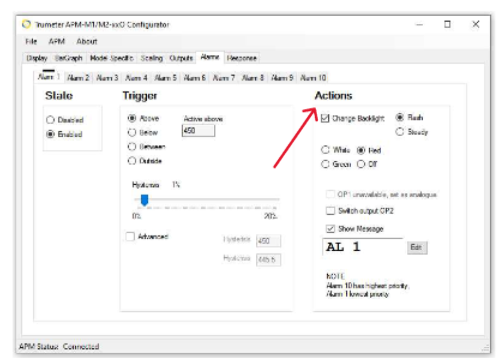499x360 pixels.
Task: Click the Active above value field
Action: [x=198, y=130]
